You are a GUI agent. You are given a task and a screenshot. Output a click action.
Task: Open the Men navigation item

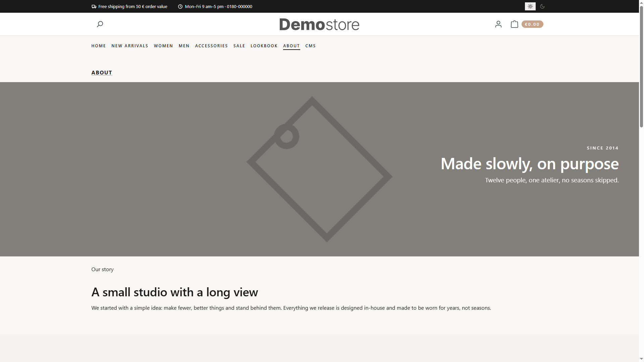coord(184,46)
